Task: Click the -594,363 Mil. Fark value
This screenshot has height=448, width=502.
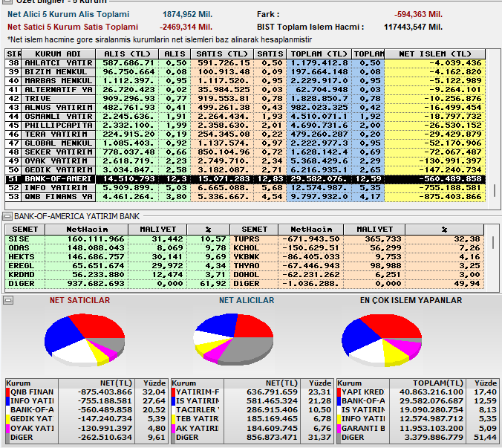Action: (x=418, y=14)
